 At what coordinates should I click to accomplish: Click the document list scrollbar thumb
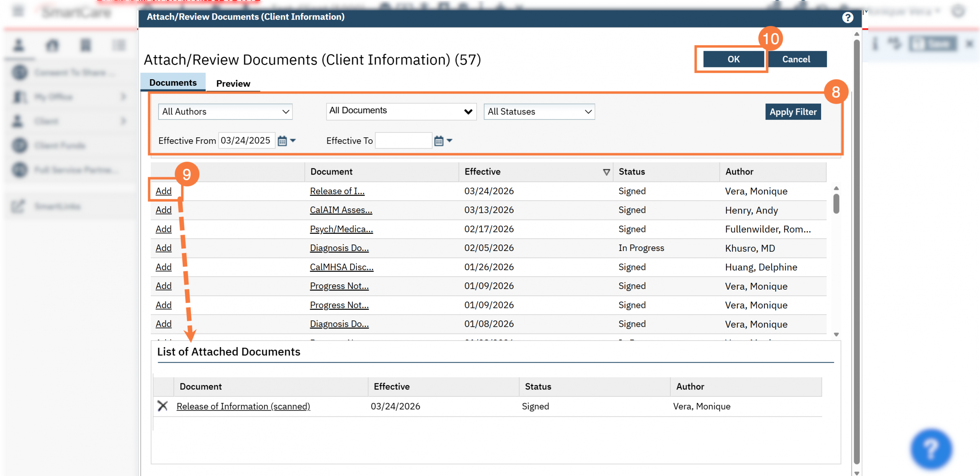pos(836,203)
